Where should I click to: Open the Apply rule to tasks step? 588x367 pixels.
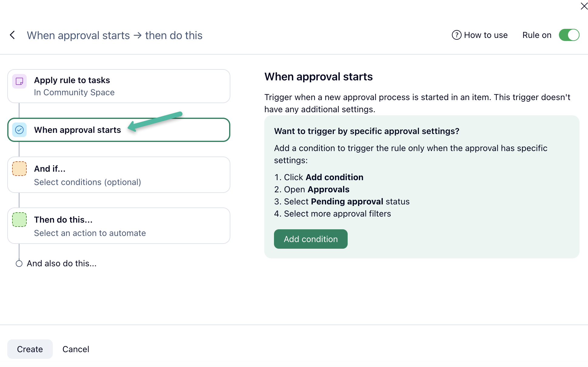119,86
